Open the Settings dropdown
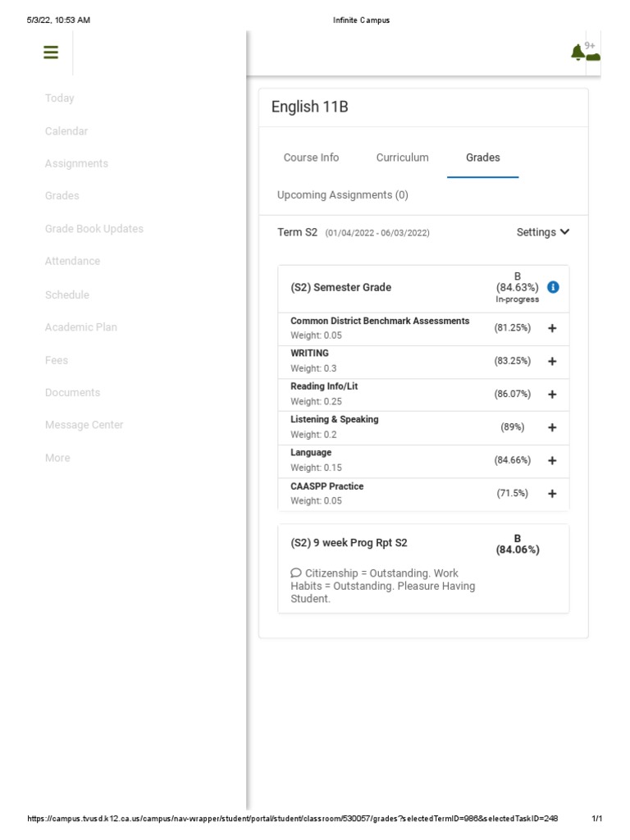Image resolution: width=630 pixels, height=840 pixels. (x=542, y=232)
